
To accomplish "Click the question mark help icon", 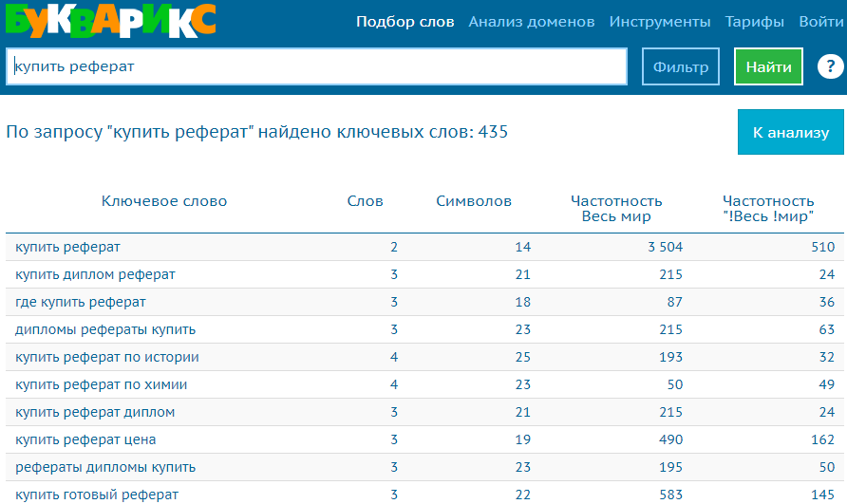I will [829, 67].
